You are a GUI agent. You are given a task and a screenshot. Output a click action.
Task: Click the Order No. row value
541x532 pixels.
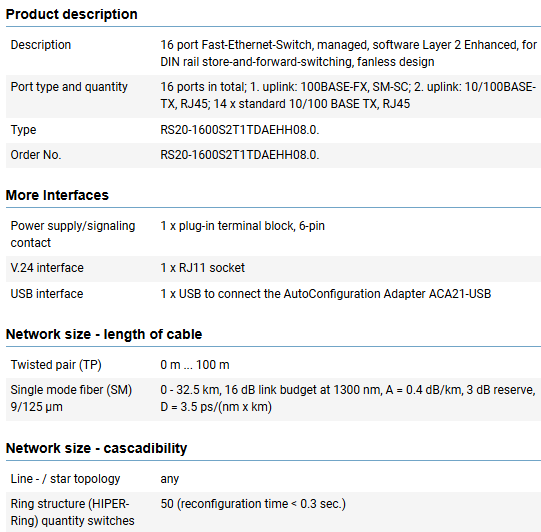[240, 155]
